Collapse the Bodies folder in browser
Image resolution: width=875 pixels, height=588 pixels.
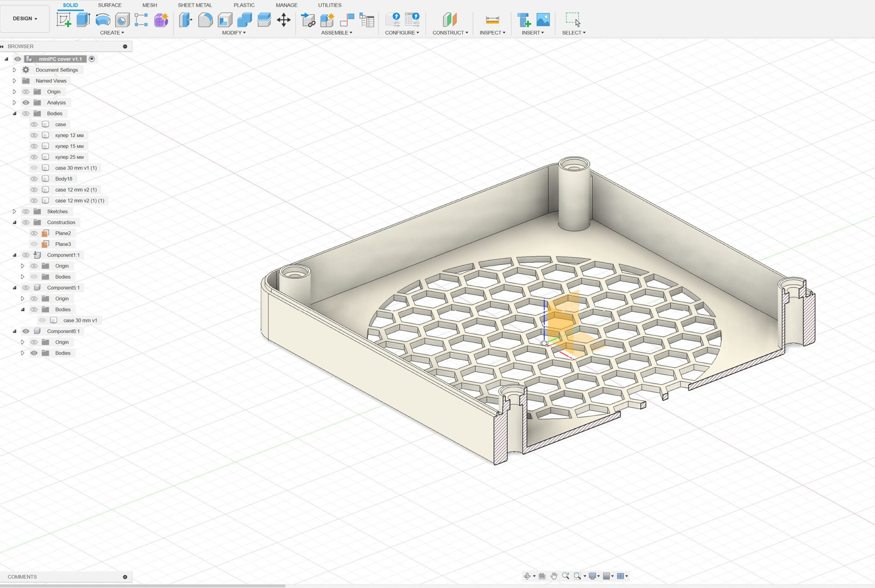point(14,114)
